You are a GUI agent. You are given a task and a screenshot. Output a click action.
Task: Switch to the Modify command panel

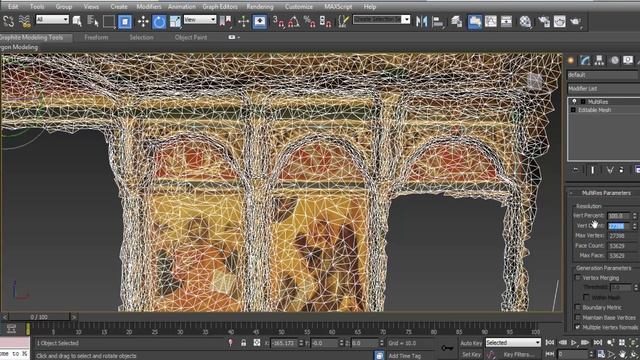click(585, 60)
